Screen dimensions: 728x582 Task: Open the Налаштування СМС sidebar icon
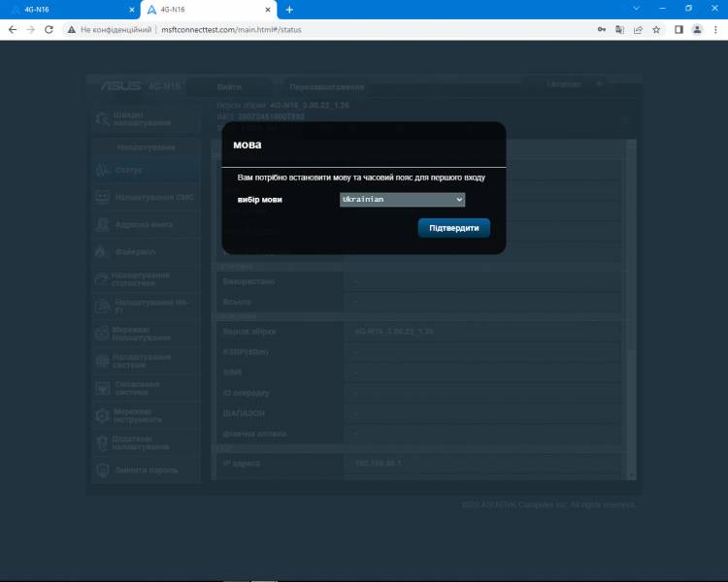click(x=102, y=197)
